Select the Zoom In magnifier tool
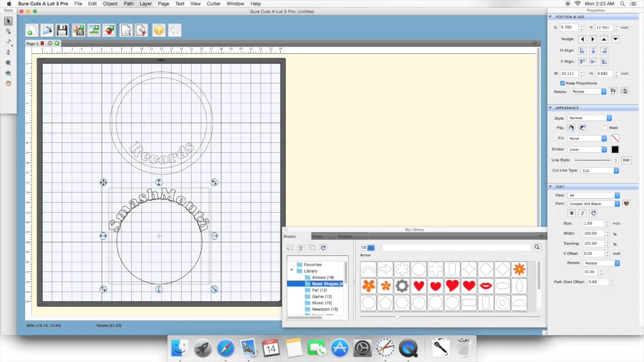 [8, 63]
